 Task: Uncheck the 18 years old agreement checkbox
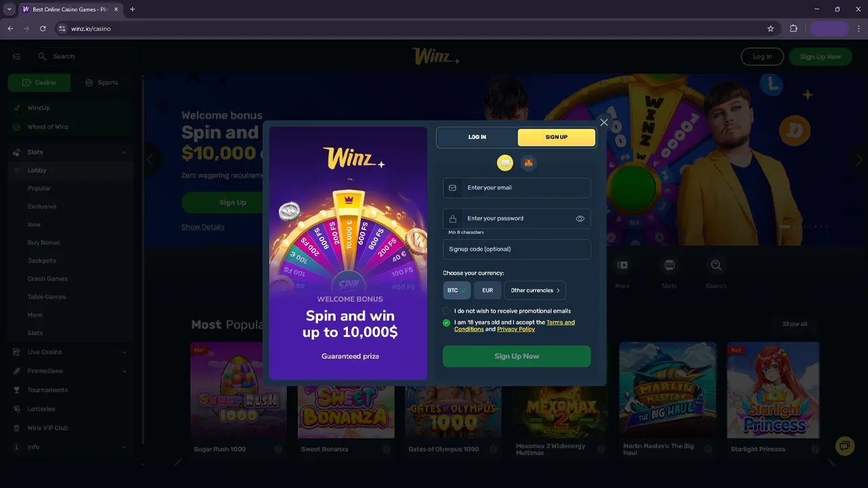click(446, 323)
